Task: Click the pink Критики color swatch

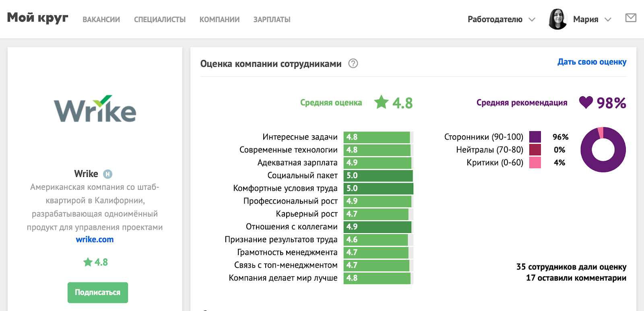Action: (x=535, y=163)
